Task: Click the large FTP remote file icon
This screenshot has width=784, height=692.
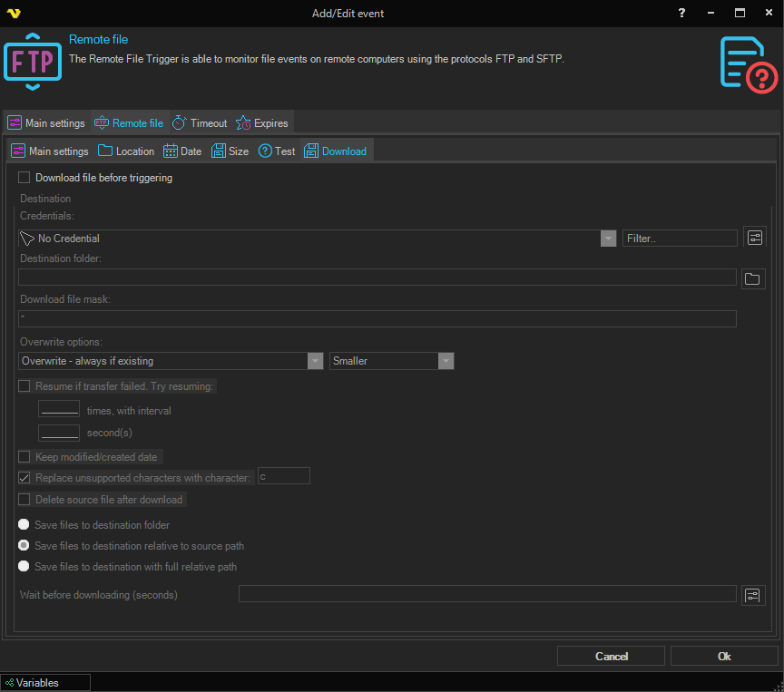Action: (33, 62)
